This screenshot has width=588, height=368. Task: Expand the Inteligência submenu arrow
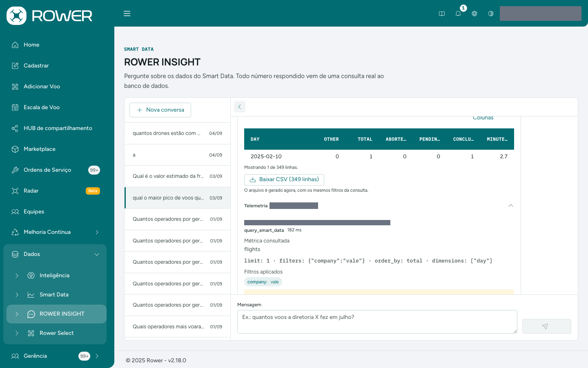17,275
